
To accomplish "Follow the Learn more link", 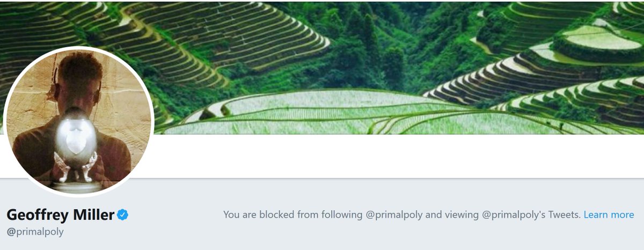I will tap(609, 215).
